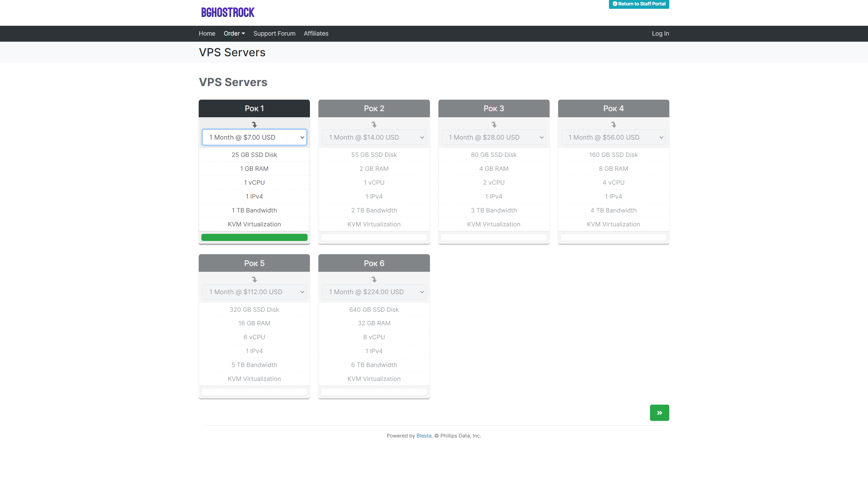868x488 pixels.
Task: Open the 1 Month @ $224.00 USD dropdown
Action: tap(374, 292)
